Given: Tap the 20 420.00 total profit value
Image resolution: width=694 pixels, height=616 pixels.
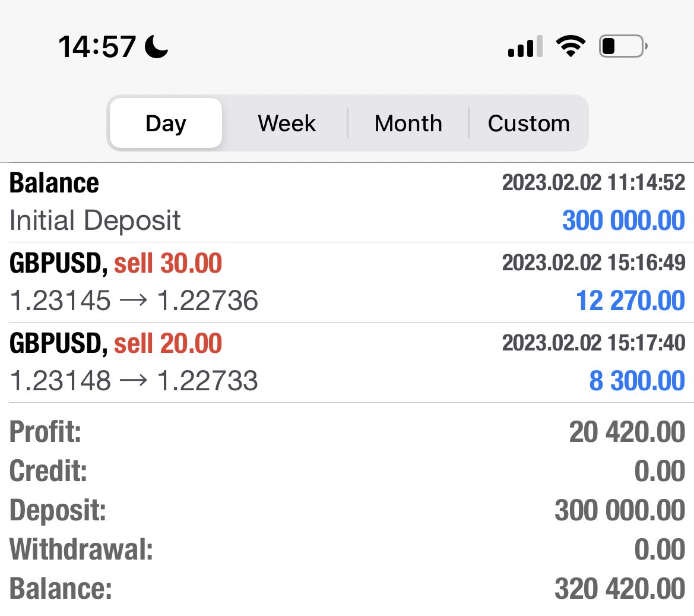Looking at the screenshot, I should coord(627,432).
